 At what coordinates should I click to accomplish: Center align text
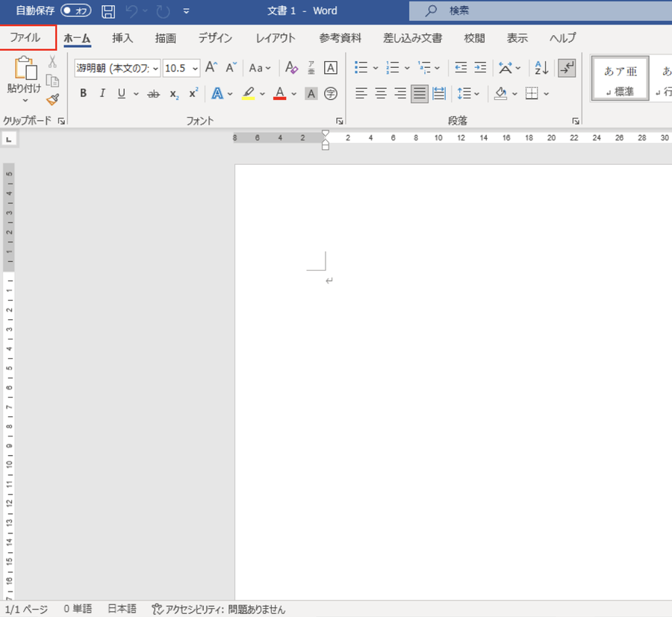(x=381, y=93)
